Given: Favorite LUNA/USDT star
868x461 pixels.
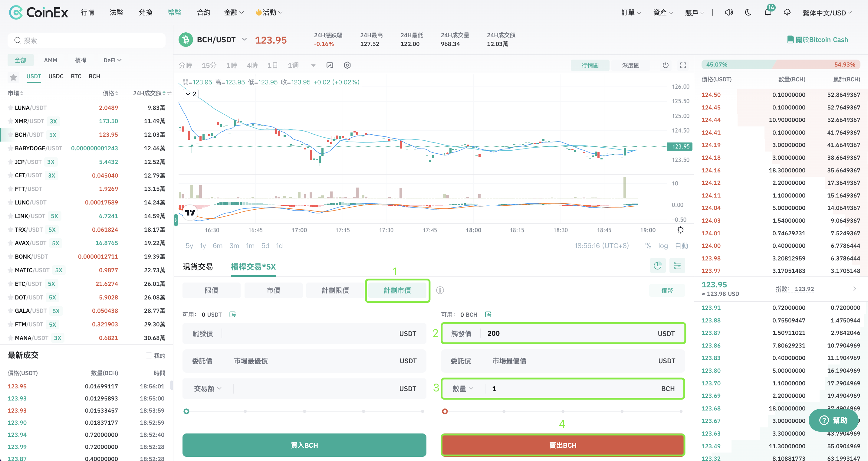Looking at the screenshot, I should coord(11,108).
